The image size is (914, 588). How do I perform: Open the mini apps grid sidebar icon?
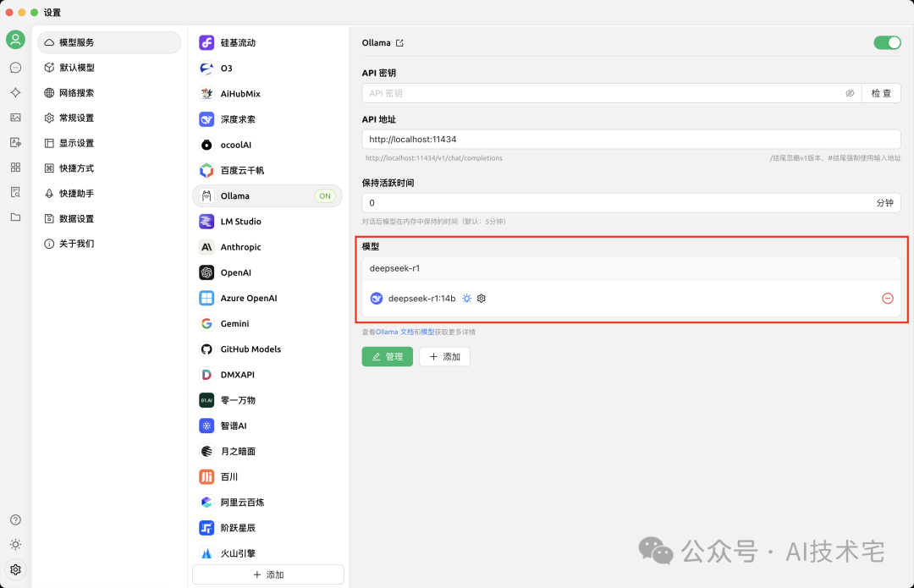tap(16, 168)
